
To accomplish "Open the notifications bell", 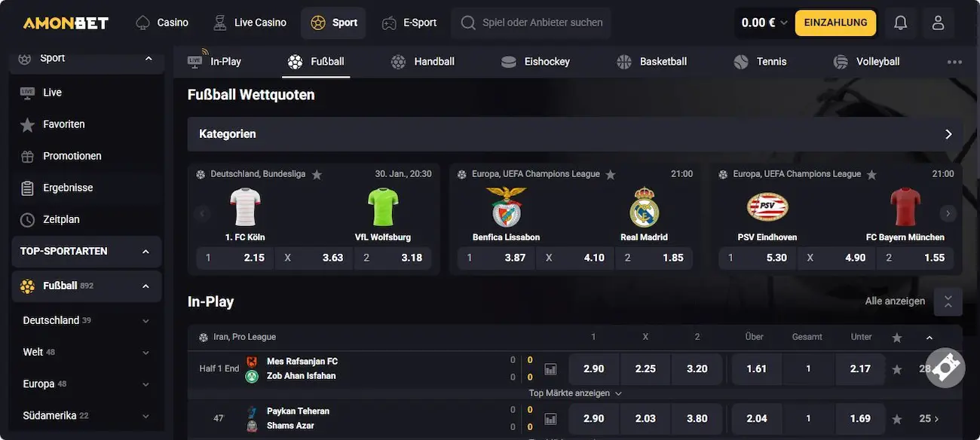I will 900,23.
